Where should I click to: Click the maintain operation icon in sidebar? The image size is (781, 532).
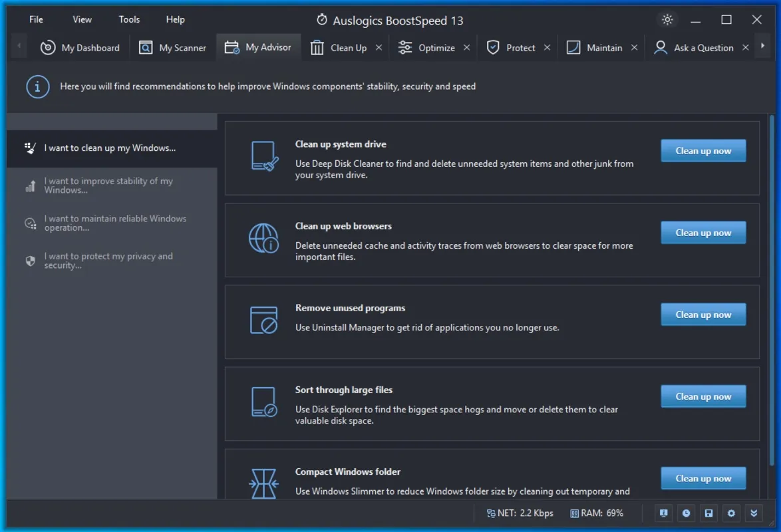pos(30,223)
